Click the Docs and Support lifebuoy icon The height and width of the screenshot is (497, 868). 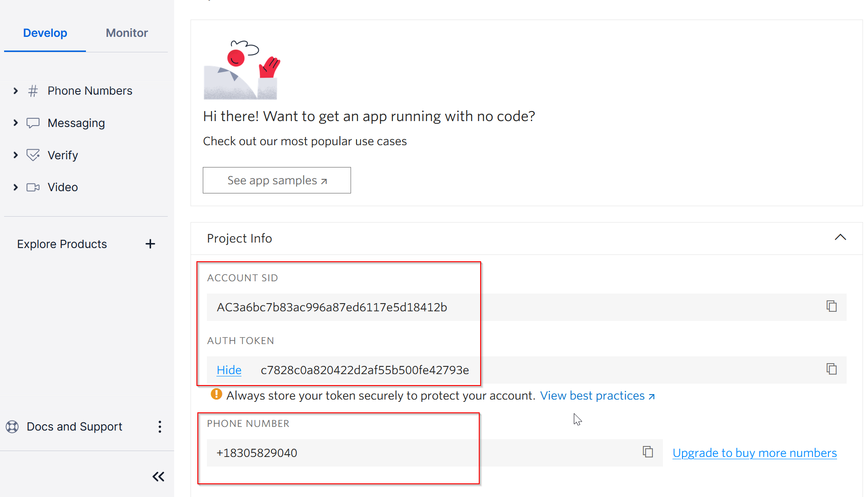[x=12, y=426]
